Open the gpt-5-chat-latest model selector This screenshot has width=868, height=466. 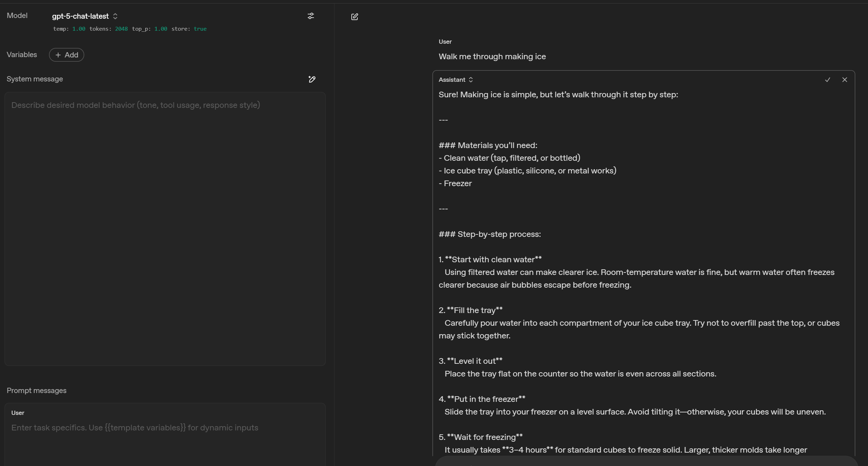(x=81, y=16)
